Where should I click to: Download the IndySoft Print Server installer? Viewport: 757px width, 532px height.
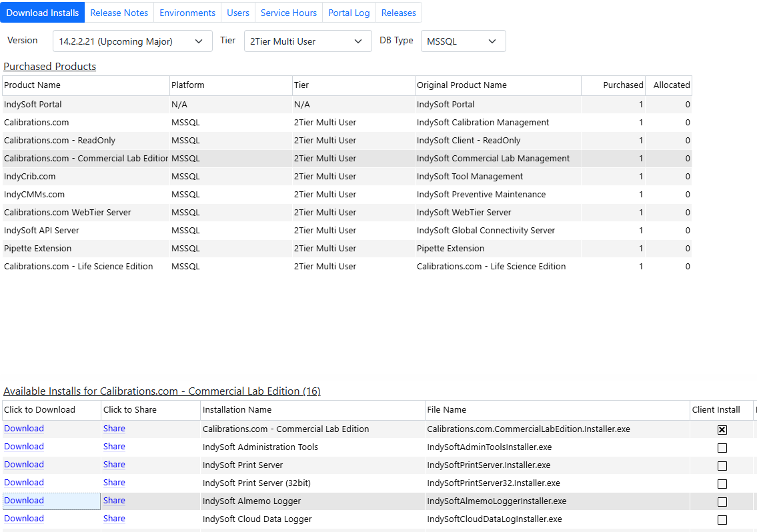[x=24, y=465]
